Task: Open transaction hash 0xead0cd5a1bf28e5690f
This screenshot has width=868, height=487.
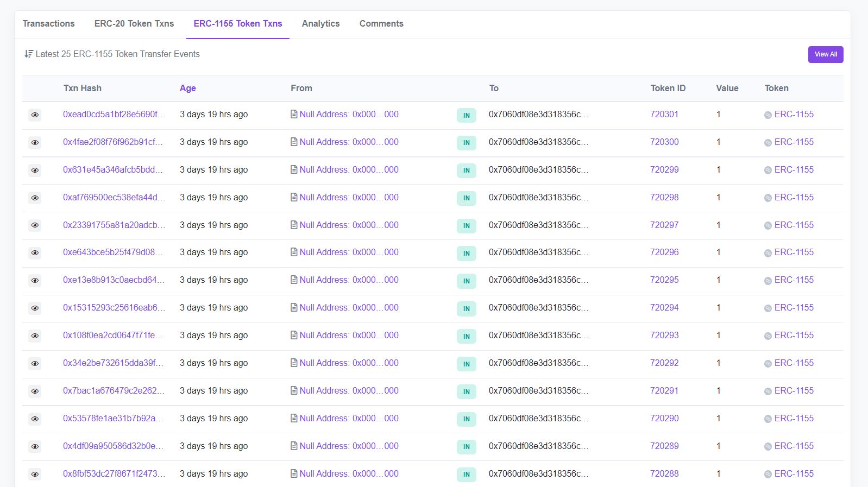Action: tap(114, 114)
